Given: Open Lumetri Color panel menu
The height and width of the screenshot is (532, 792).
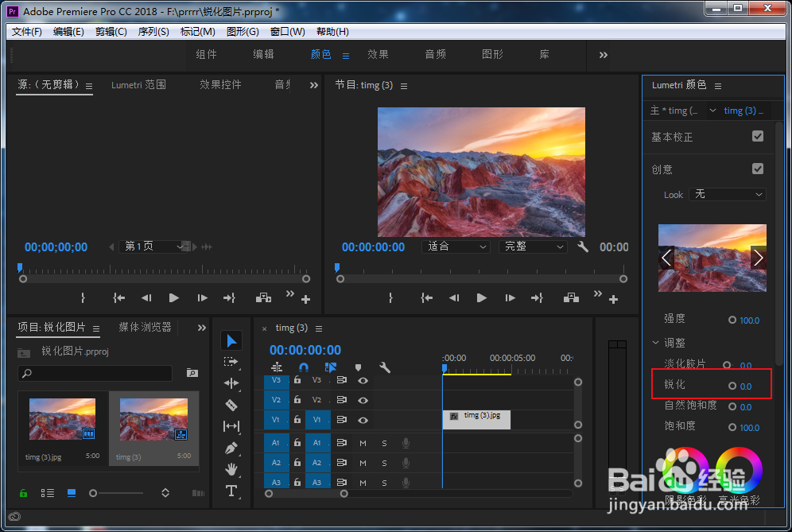Looking at the screenshot, I should 718,87.
